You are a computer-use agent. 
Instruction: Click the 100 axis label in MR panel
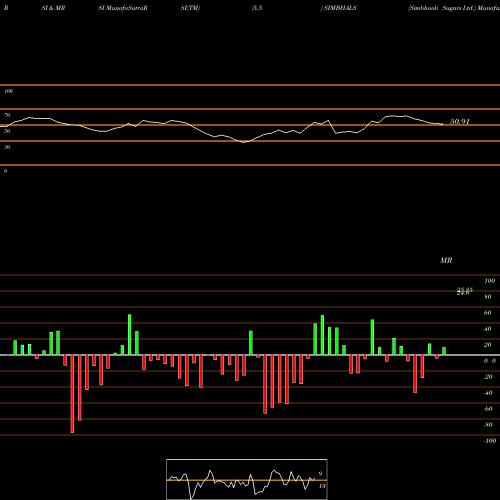(x=490, y=281)
